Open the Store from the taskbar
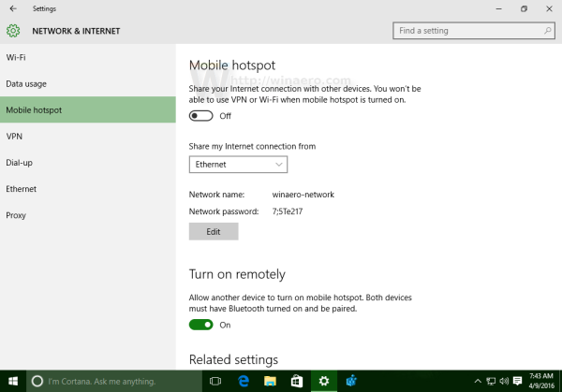This screenshot has width=562, height=392. tap(296, 382)
